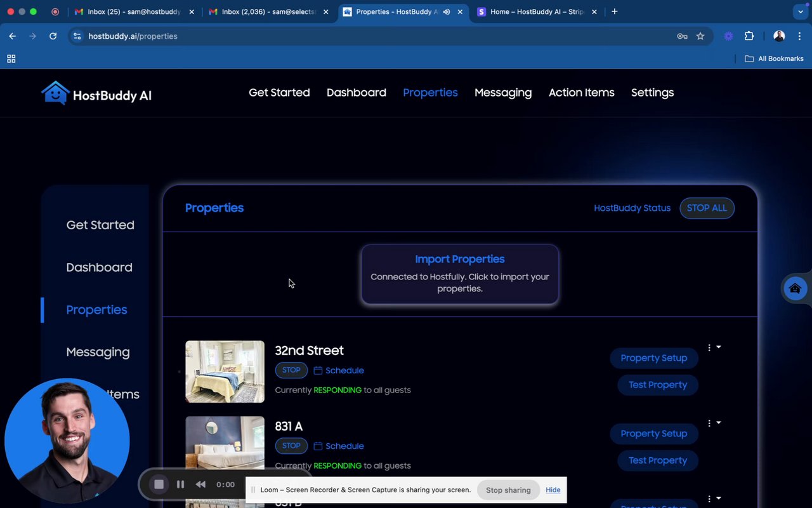Open the Apps grid in bookmarks bar
The width and height of the screenshot is (812, 508).
[11, 58]
